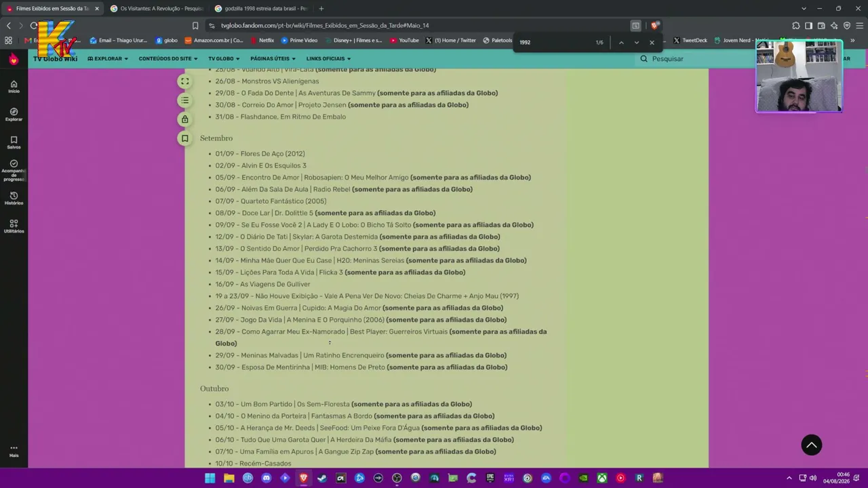
Task: Open Acompanhamento de progresso in sidebar
Action: (14, 170)
